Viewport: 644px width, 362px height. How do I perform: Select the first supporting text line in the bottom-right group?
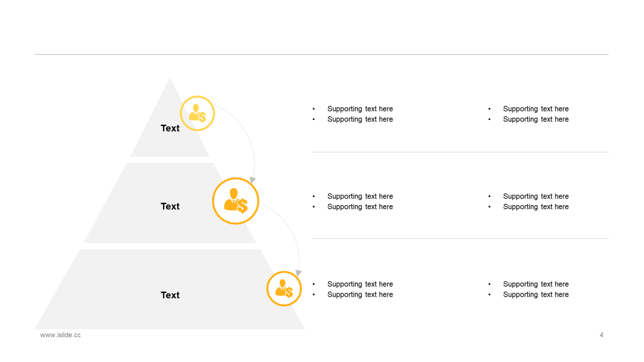coord(535,284)
